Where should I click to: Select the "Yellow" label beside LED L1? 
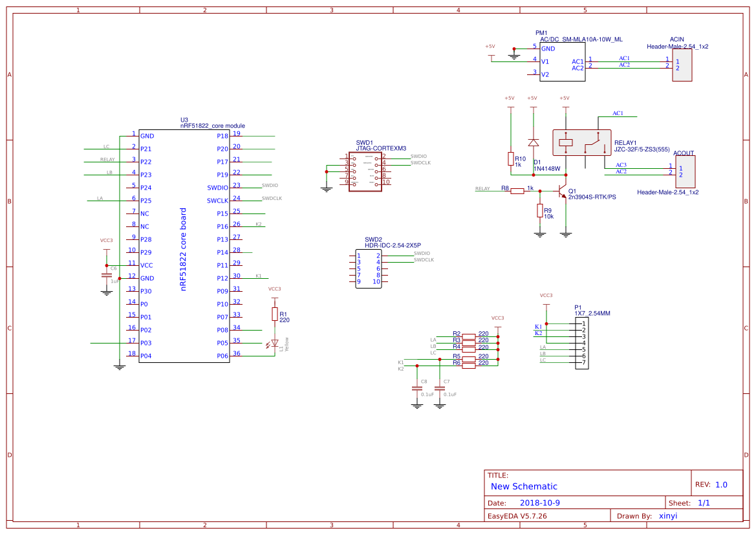(286, 344)
